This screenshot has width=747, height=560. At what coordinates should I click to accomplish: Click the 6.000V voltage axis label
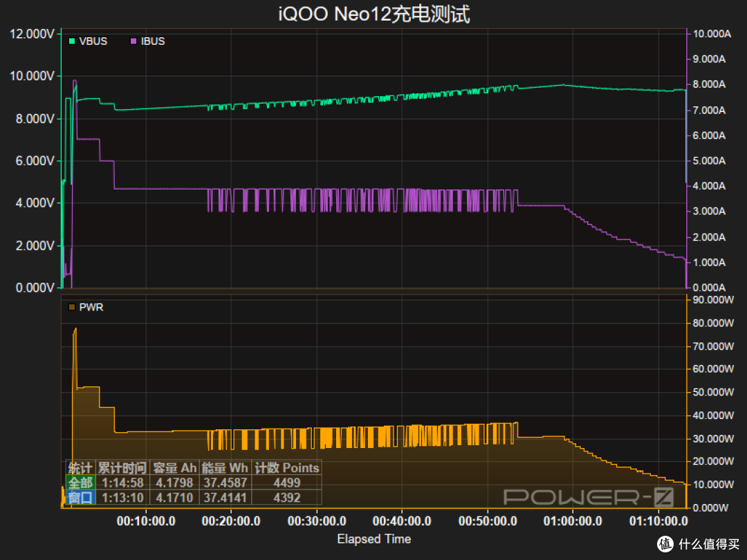(x=35, y=161)
